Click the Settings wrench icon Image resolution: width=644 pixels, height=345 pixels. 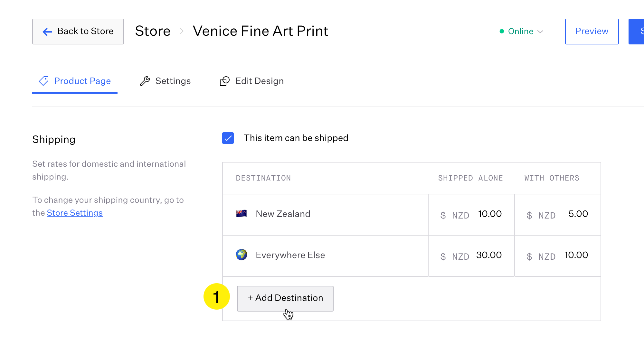tap(145, 81)
